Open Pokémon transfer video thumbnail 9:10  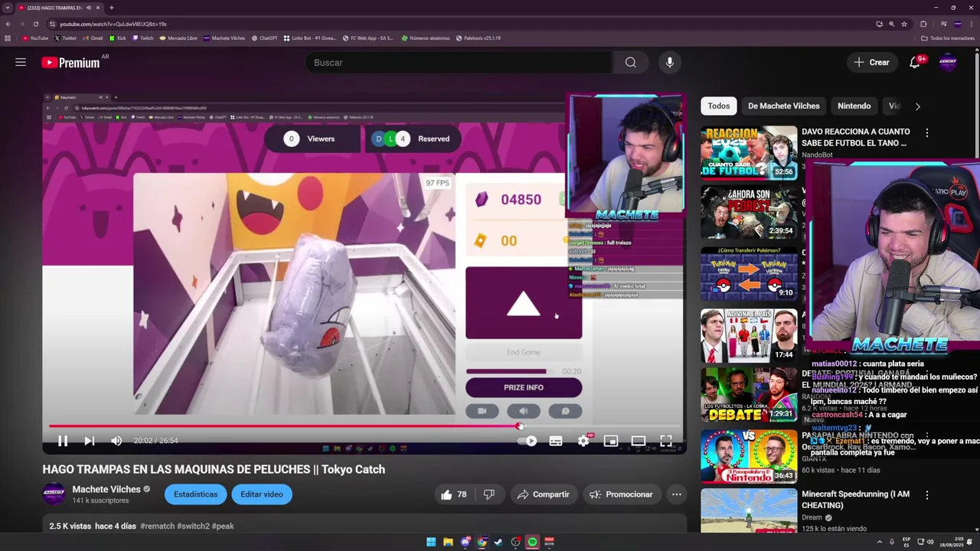coord(749,274)
